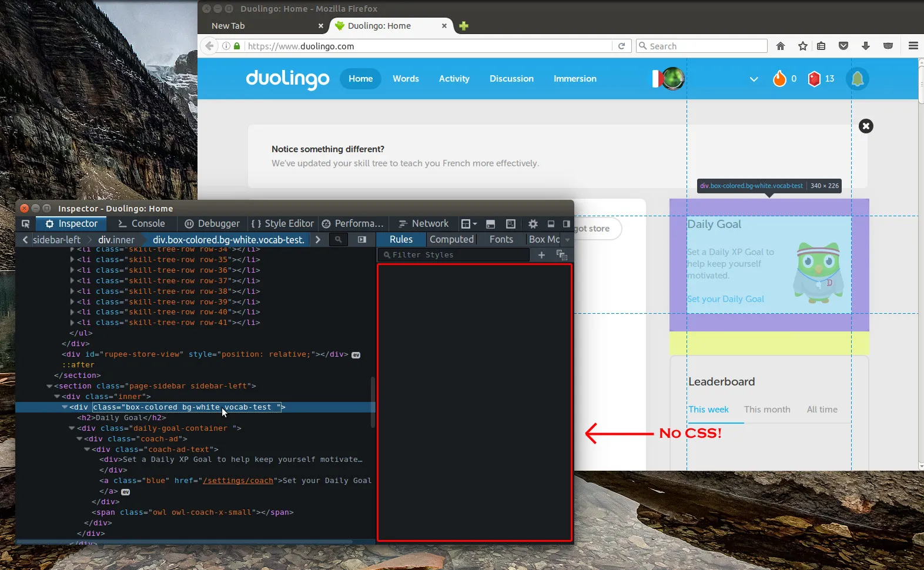Open the Network tab
The height and width of the screenshot is (570, 924).
click(423, 224)
